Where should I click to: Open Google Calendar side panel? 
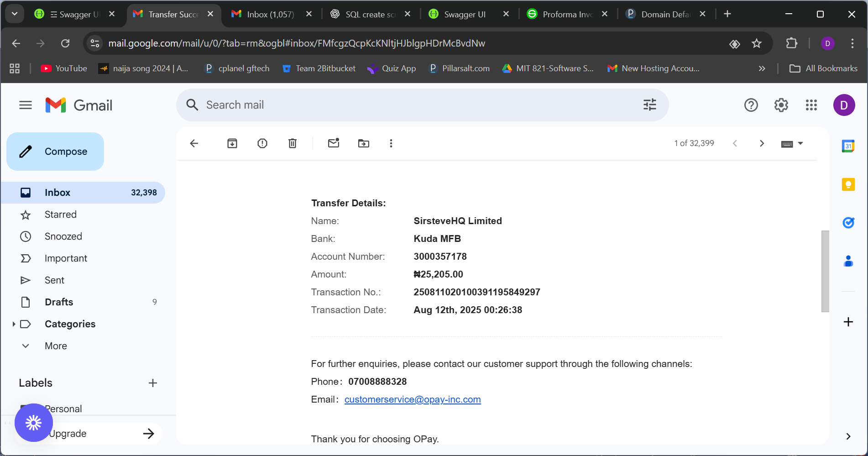click(x=848, y=146)
